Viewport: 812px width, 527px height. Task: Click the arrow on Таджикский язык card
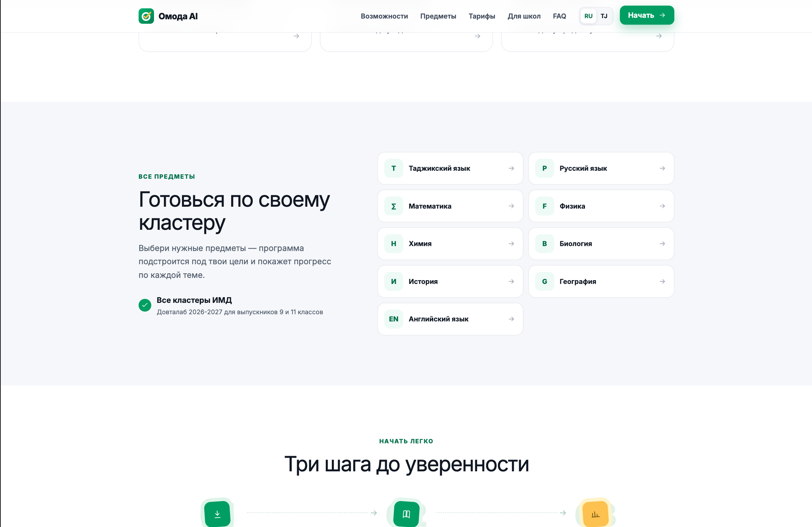(x=511, y=168)
